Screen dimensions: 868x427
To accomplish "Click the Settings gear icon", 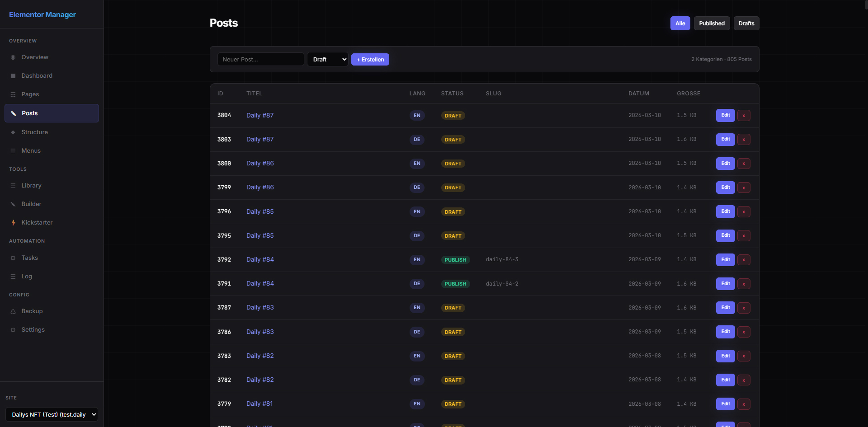I will tap(13, 330).
